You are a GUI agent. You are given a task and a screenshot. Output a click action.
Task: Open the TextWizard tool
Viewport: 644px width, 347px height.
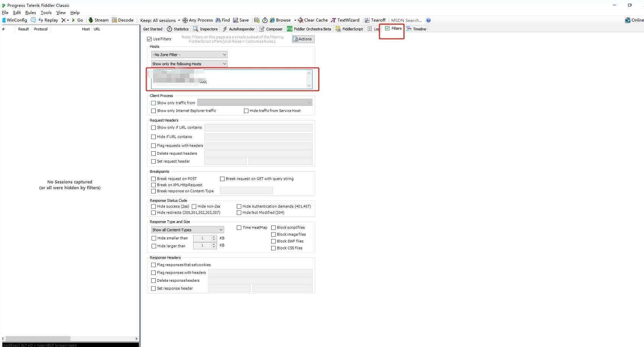click(x=333, y=20)
